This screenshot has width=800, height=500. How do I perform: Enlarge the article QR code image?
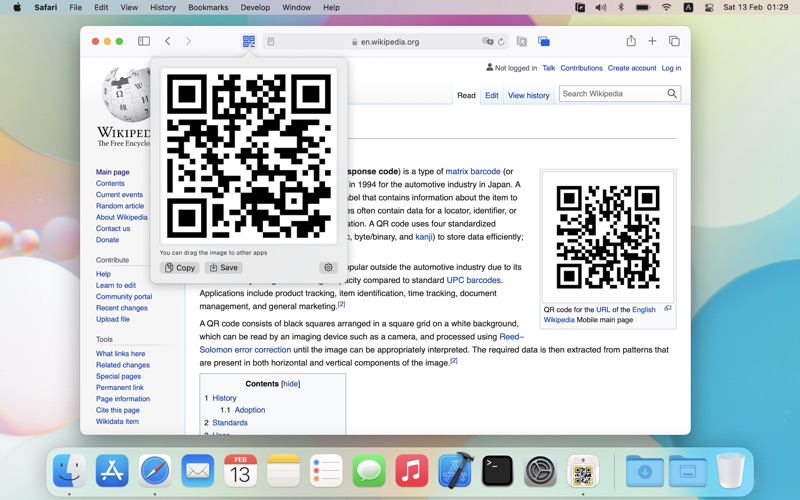click(x=667, y=308)
